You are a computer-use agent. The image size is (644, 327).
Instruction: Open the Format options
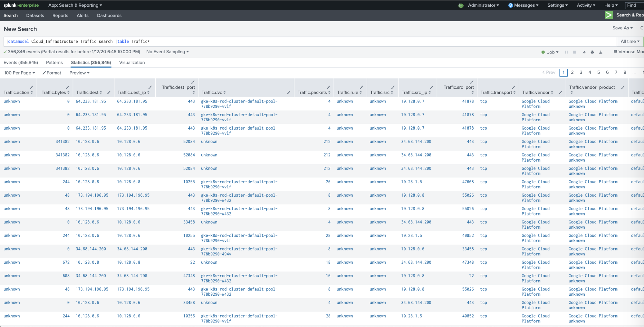pyautogui.click(x=52, y=73)
